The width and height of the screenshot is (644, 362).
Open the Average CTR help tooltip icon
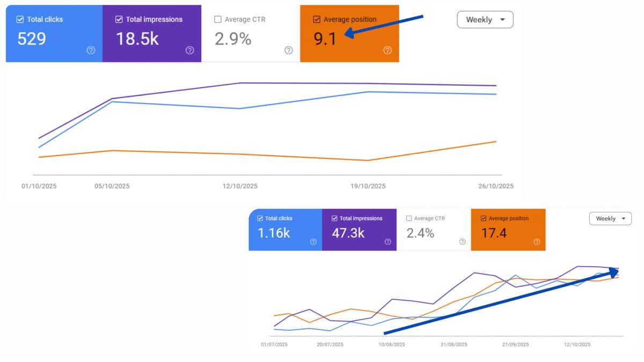coord(288,50)
